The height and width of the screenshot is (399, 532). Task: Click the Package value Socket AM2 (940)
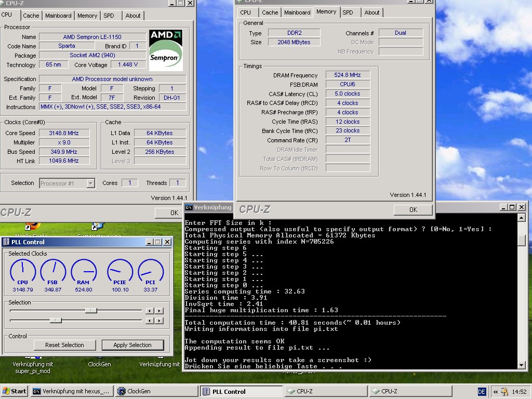92,55
